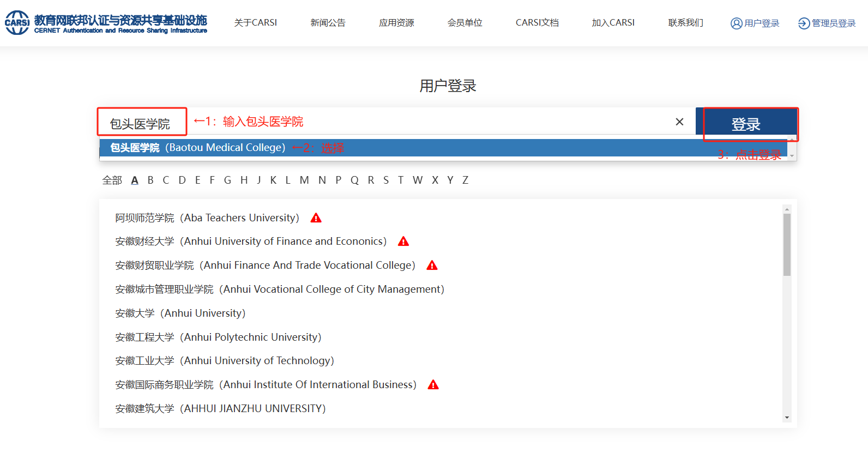Image resolution: width=868 pixels, height=459 pixels.
Task: Open 应用资源 menu
Action: [397, 23]
